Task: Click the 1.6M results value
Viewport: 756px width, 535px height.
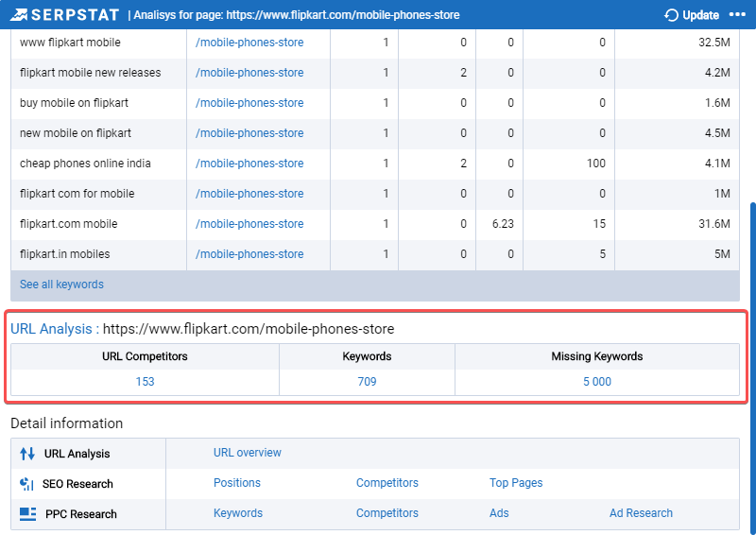Action: [717, 103]
